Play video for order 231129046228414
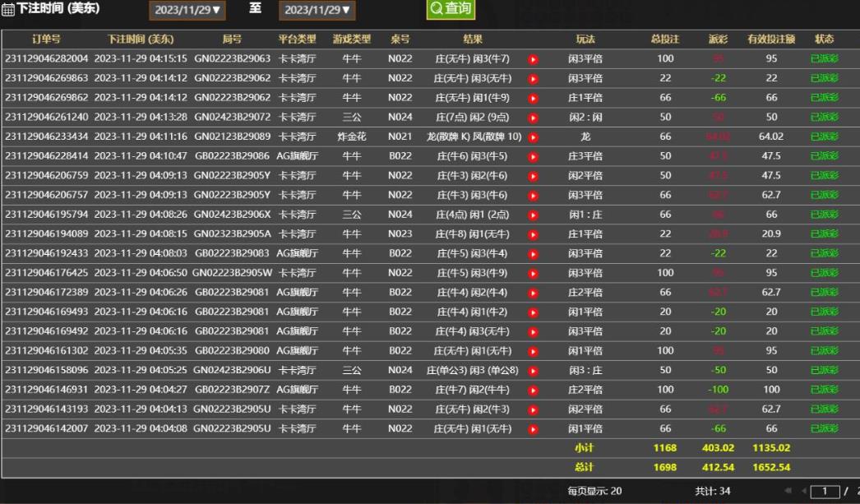 tap(533, 156)
